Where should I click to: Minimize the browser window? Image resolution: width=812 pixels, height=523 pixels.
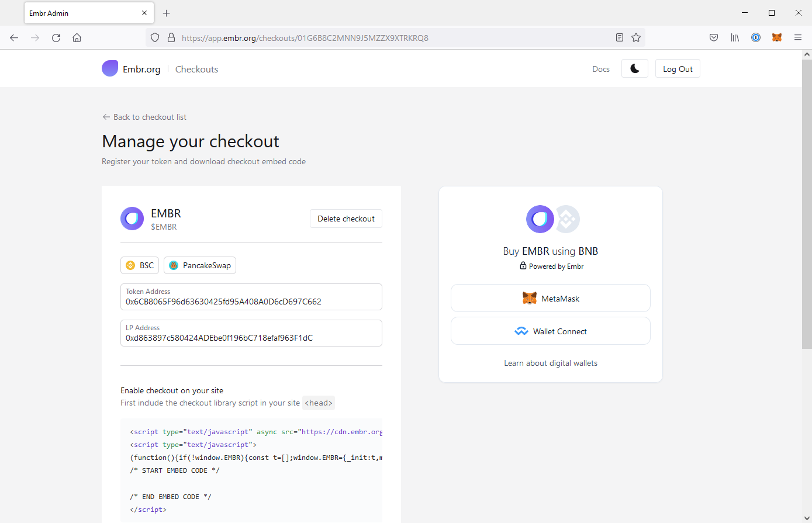point(745,13)
